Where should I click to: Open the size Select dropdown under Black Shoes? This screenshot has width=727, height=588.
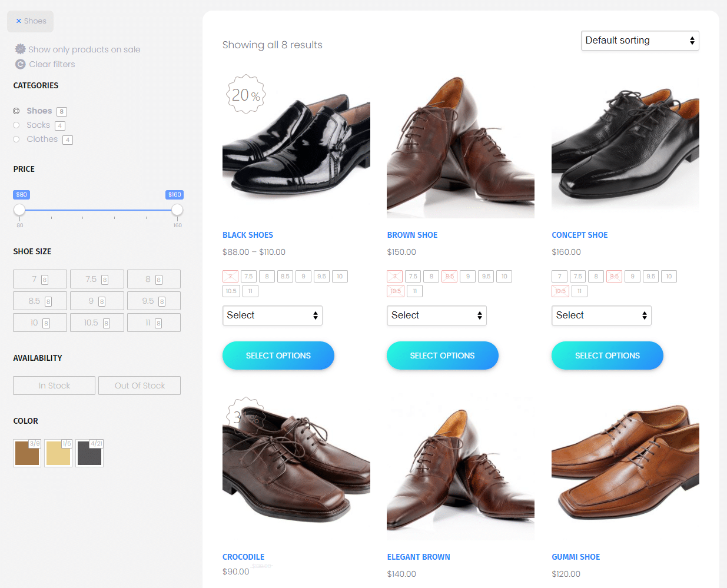272,315
